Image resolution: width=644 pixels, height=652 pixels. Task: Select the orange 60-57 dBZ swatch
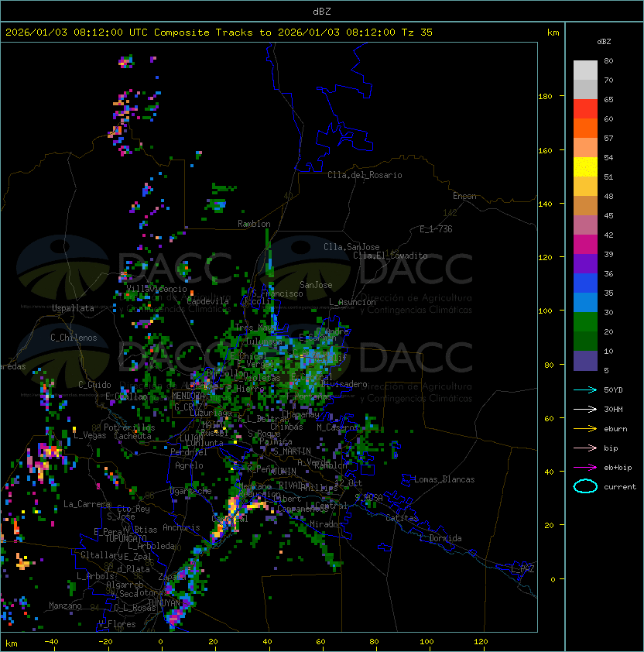tap(585, 129)
